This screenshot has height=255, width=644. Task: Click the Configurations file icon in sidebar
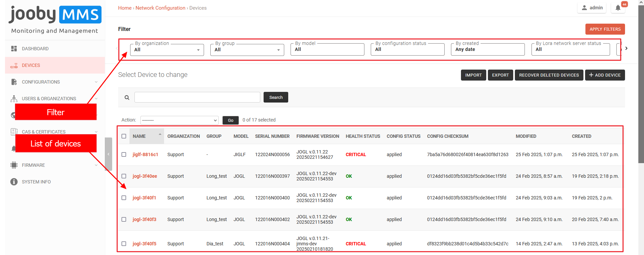pos(14,82)
